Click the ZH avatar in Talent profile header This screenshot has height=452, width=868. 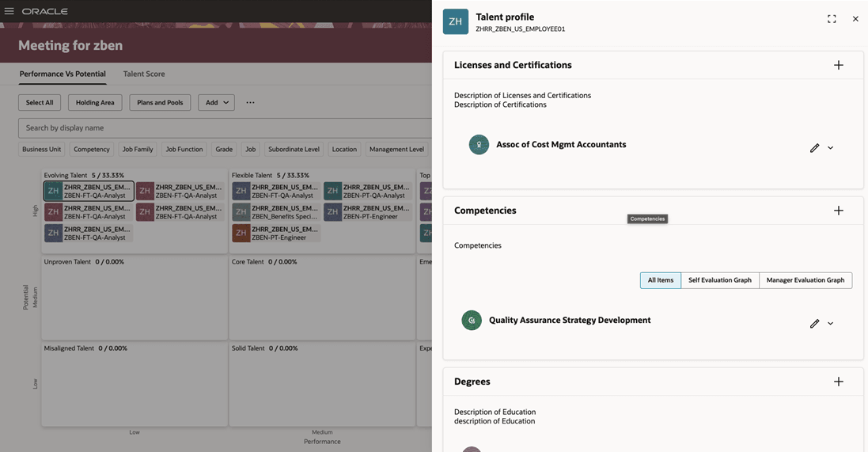pos(456,21)
